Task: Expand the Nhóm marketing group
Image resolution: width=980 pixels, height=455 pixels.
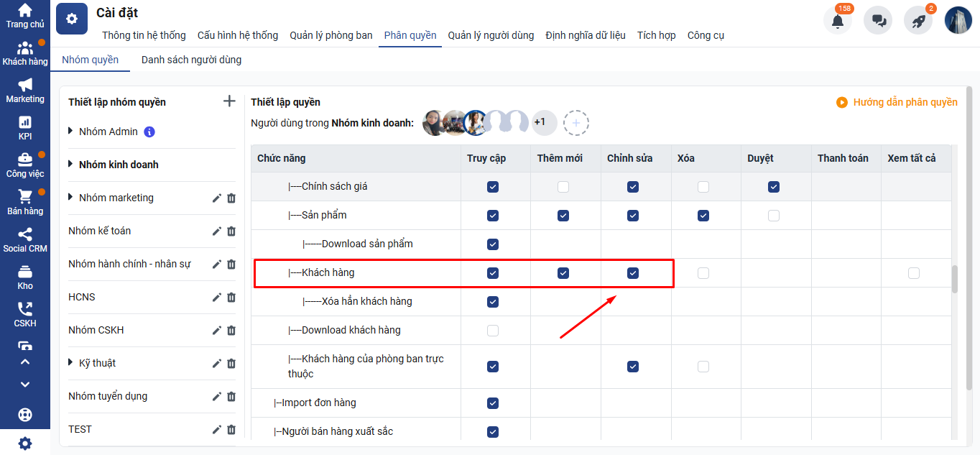Action: click(70, 198)
